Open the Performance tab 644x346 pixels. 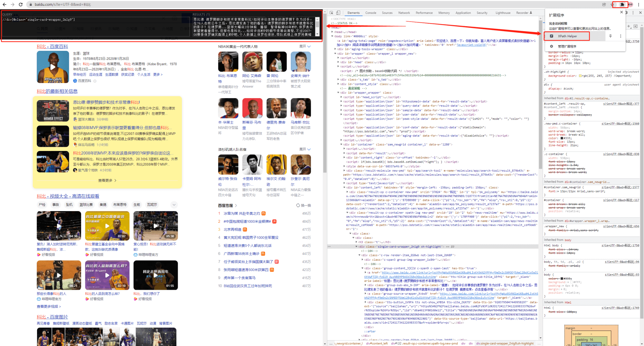[424, 13]
